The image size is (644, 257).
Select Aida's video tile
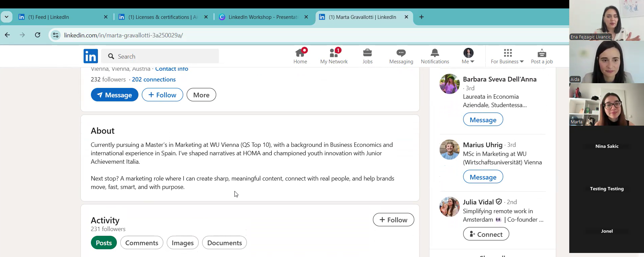[606, 62]
